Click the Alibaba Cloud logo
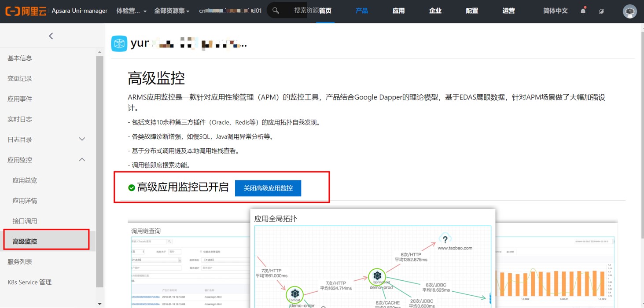Viewport: 644px width, 308px height. tap(26, 11)
